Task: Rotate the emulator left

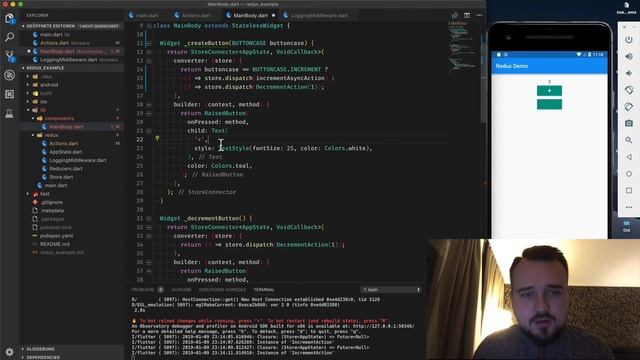Action: (629, 90)
